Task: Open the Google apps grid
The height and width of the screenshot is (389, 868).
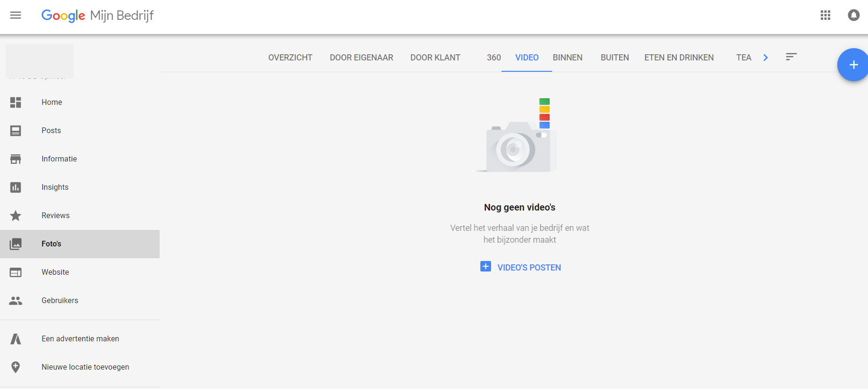Action: [825, 15]
